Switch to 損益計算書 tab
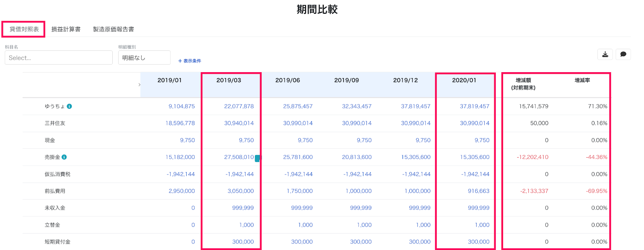 pyautogui.click(x=66, y=29)
